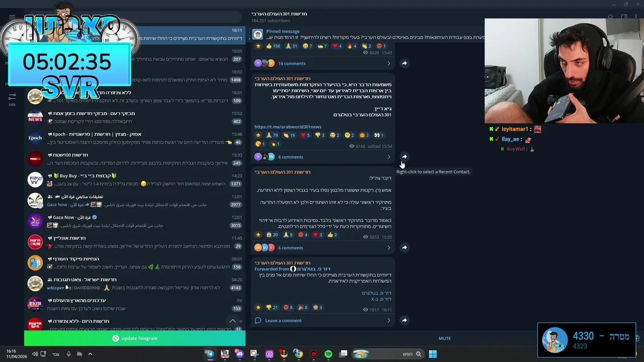Screen dimensions: 644x362
Task: Toggle the praying hands 31 reaction
Action: [x=292, y=46]
